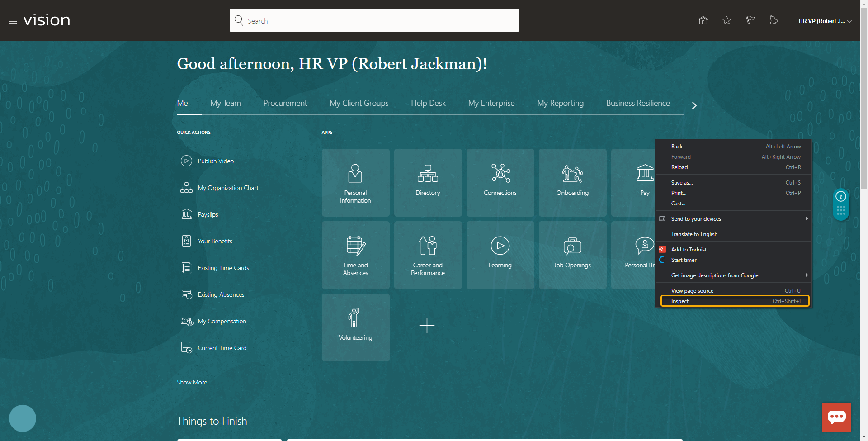Open the Personal Brand app tile
This screenshot has width=868, height=441.
point(633,255)
